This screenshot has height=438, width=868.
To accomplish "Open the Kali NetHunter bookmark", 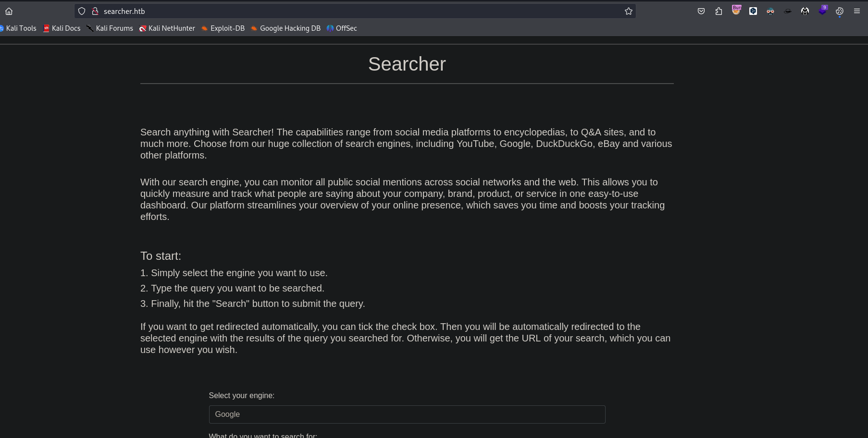I will (167, 28).
